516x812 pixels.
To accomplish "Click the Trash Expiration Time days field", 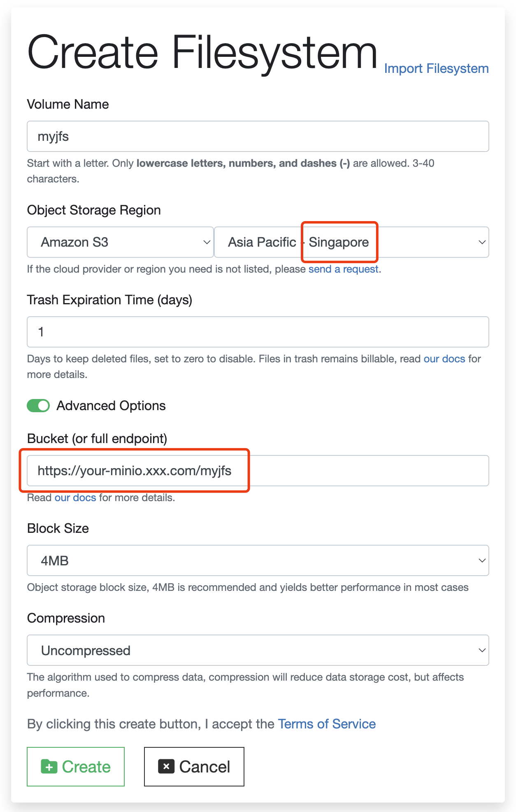I will pyautogui.click(x=258, y=332).
